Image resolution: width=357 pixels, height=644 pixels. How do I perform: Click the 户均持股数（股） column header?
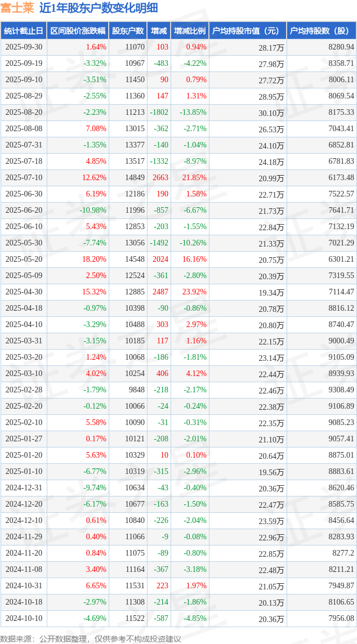coord(321,31)
